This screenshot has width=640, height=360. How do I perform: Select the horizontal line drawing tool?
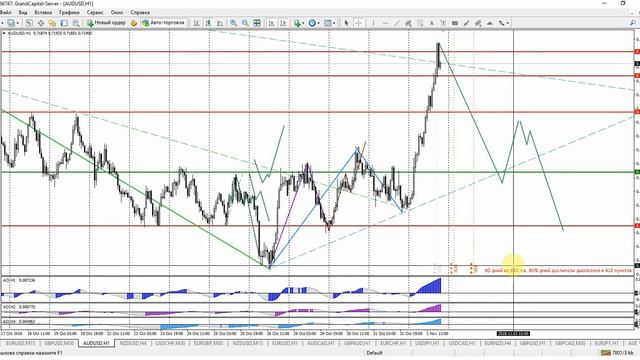pos(385,23)
